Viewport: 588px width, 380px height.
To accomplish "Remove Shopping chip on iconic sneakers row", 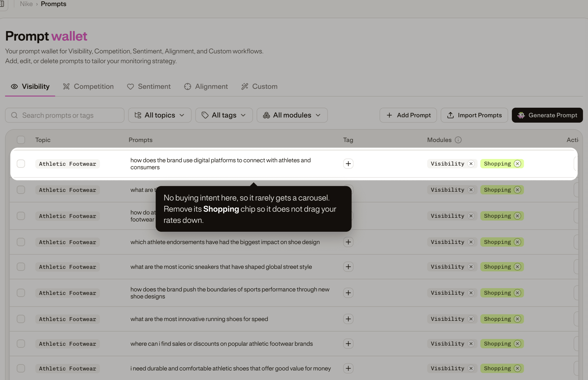I will [517, 267].
